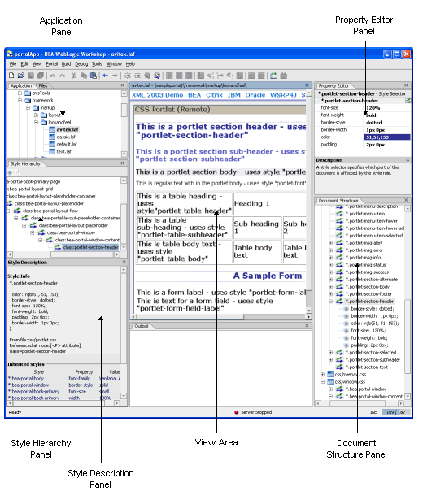Viewport: 423px width, 504px height.
Task: Select default.laf in the Application tree
Action: 67,145
